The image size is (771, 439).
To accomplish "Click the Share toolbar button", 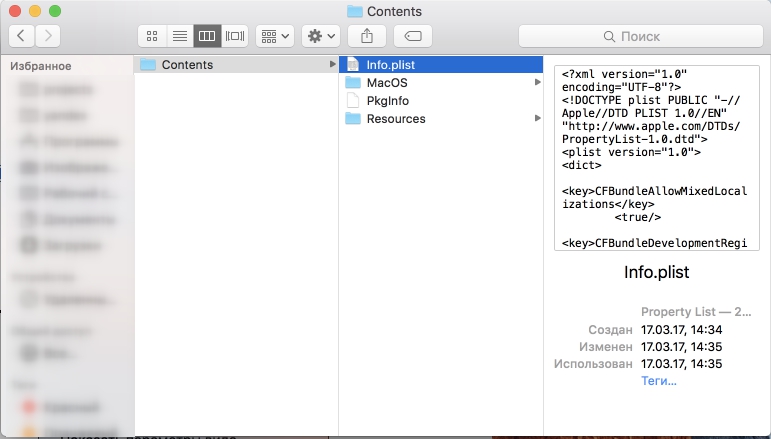I will coord(367,36).
